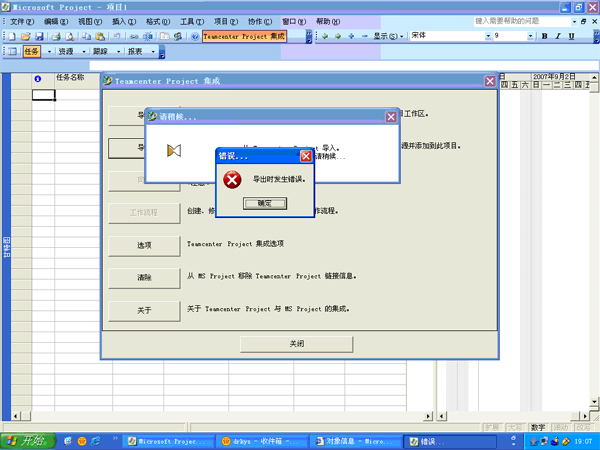Screen dimensions: 600x450
Task: Expand the 任务 dropdown arrow
Action: [49, 51]
